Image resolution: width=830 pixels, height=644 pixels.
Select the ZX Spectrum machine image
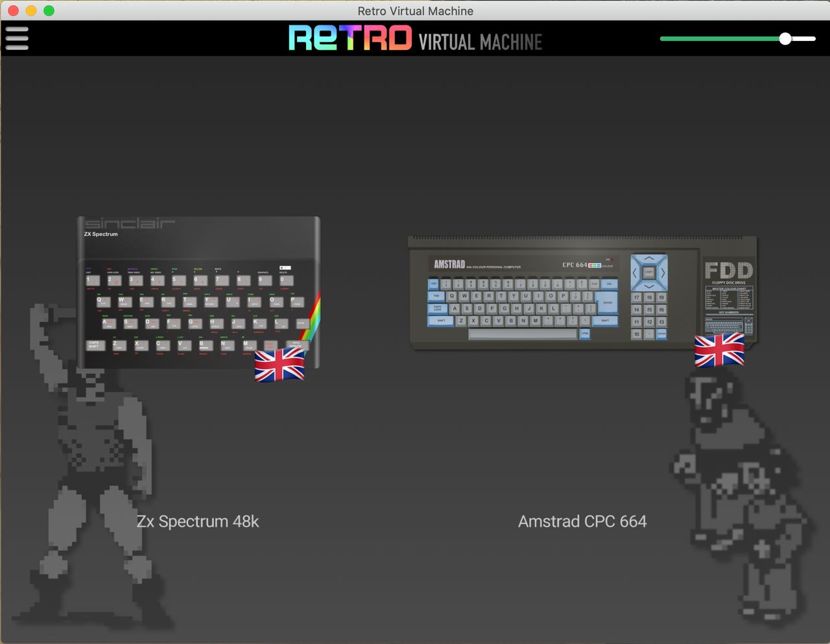pos(198,292)
